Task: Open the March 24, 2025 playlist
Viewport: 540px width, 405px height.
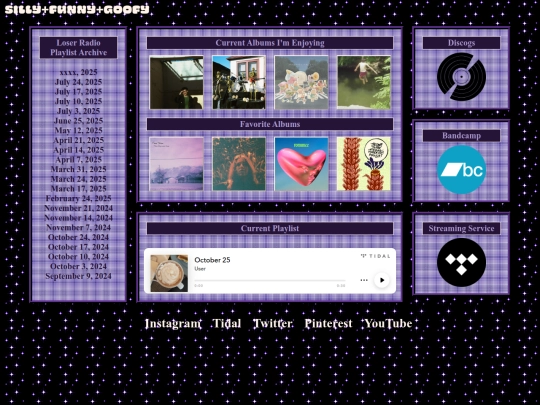Action: click(79, 179)
